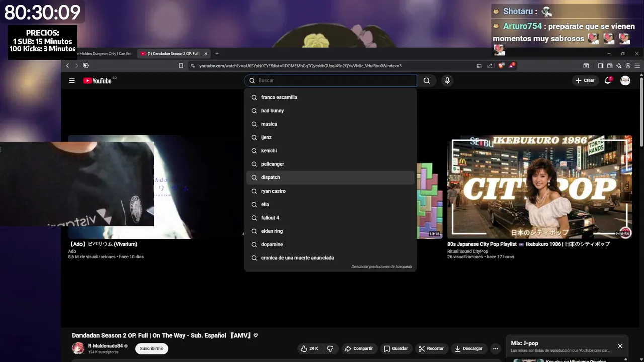The width and height of the screenshot is (644, 362).
Task: Close the Mix: J-pop playlist panel
Action: coord(620,346)
